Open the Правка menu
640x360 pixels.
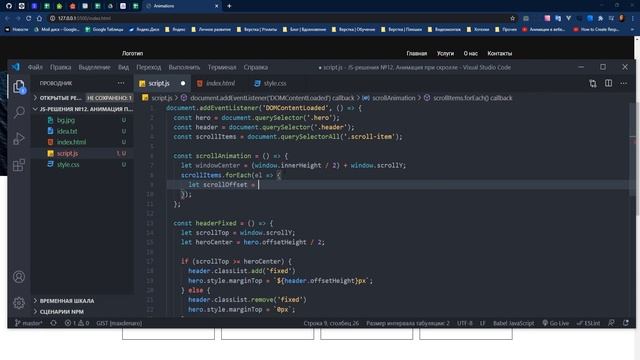[x=60, y=67]
